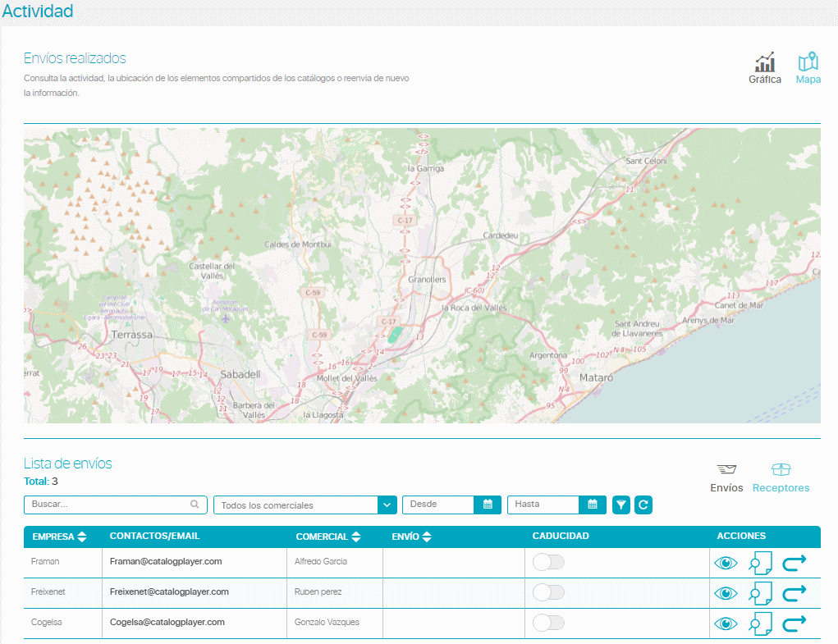Enable Caducidad switch for Cogelsa
Screen dimensions: 838x644
coord(548,623)
